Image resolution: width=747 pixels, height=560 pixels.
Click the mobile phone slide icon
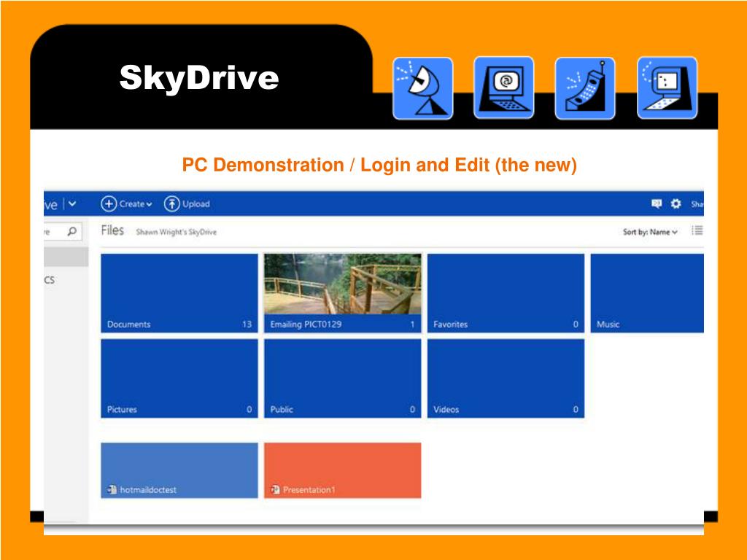pyautogui.click(x=585, y=88)
